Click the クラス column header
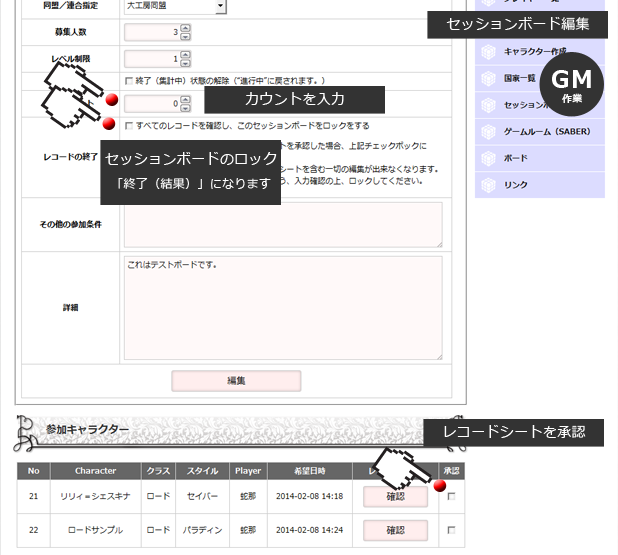This screenshot has height=555, width=618. click(158, 471)
